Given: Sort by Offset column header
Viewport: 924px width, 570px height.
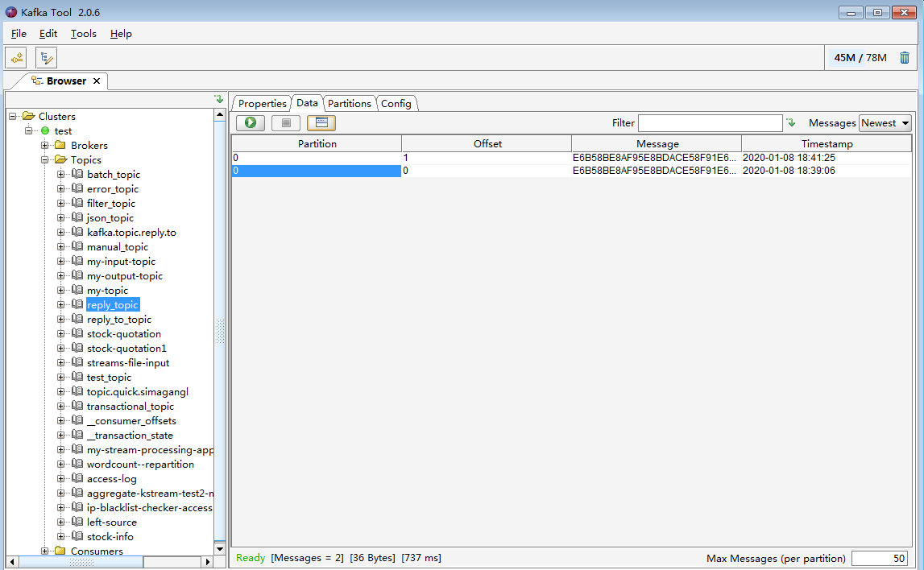Looking at the screenshot, I should click(x=487, y=143).
